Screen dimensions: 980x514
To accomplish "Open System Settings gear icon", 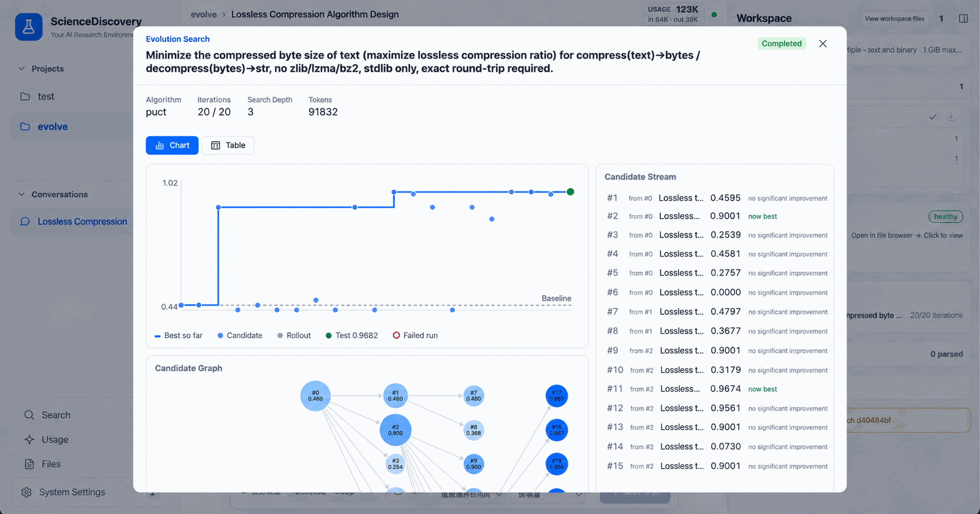I will (x=26, y=492).
